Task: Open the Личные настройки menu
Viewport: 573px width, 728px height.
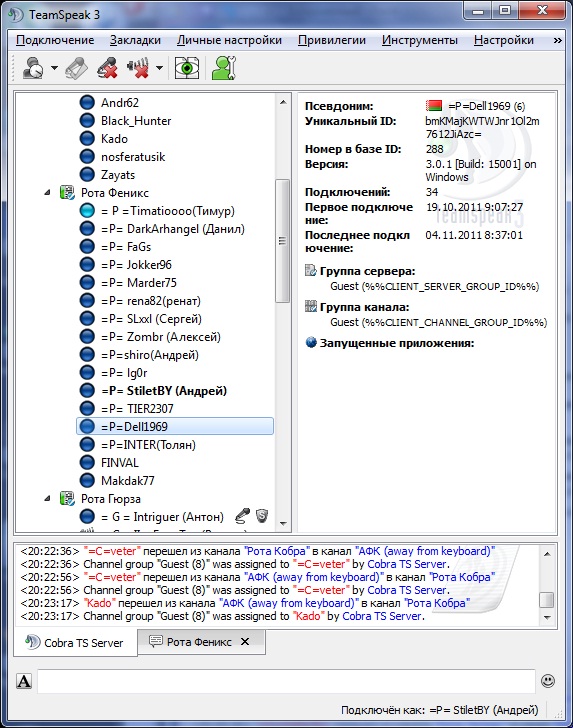Action: pyautogui.click(x=229, y=40)
